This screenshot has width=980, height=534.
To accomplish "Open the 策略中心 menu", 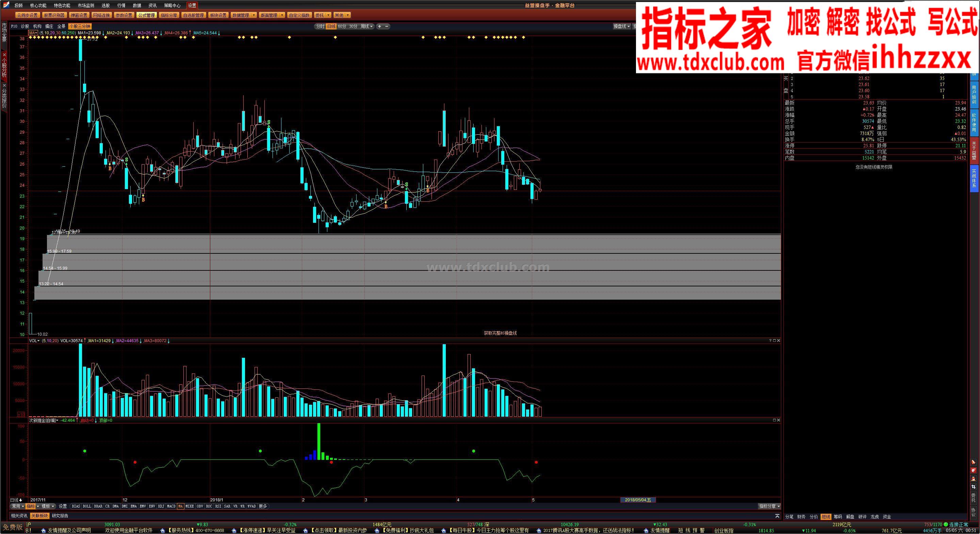I will 172,5.
